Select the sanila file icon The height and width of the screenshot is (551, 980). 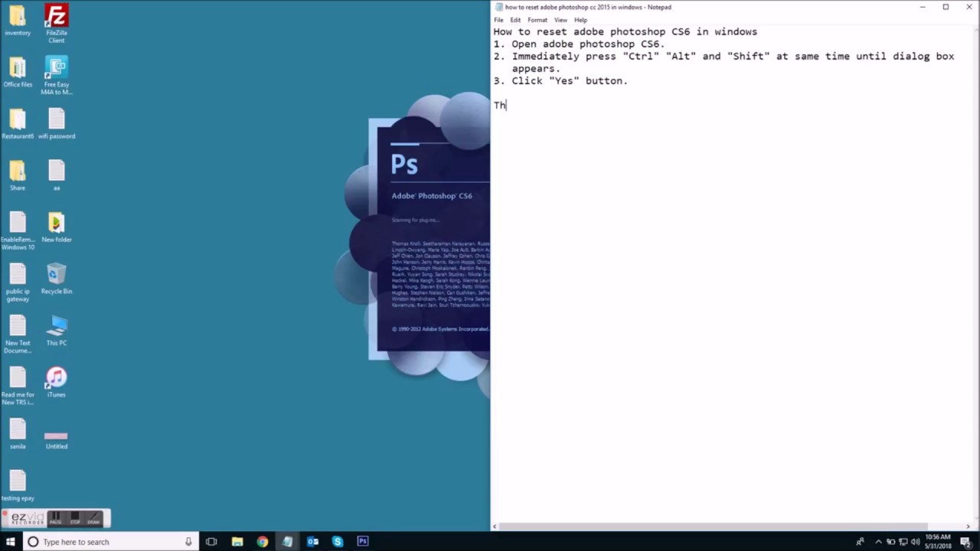click(18, 434)
